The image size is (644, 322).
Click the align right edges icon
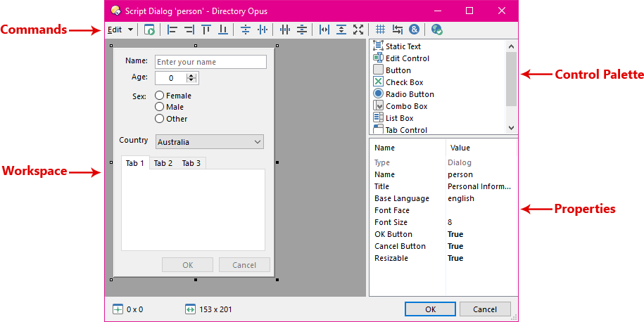[x=189, y=30]
